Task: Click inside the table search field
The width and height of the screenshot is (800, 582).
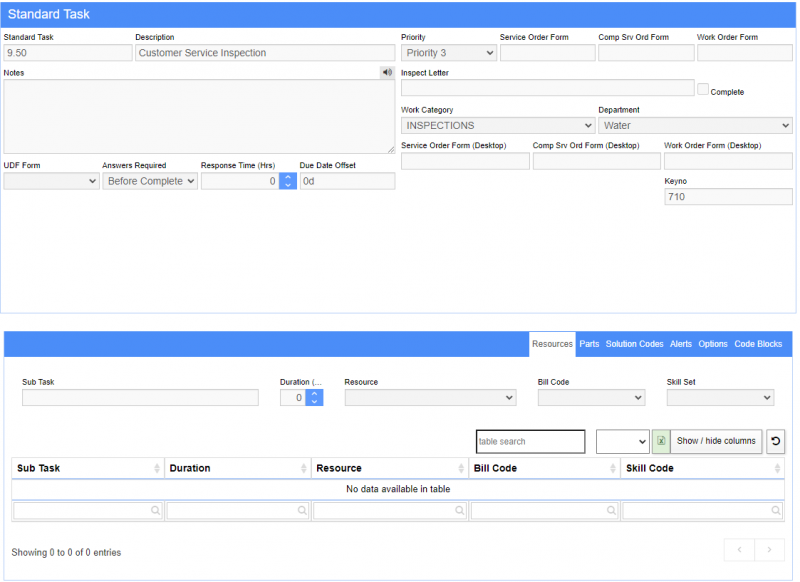Action: pos(530,441)
